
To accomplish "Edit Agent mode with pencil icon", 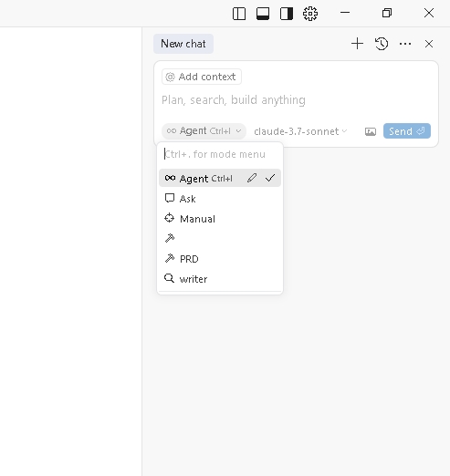I will pyautogui.click(x=252, y=178).
